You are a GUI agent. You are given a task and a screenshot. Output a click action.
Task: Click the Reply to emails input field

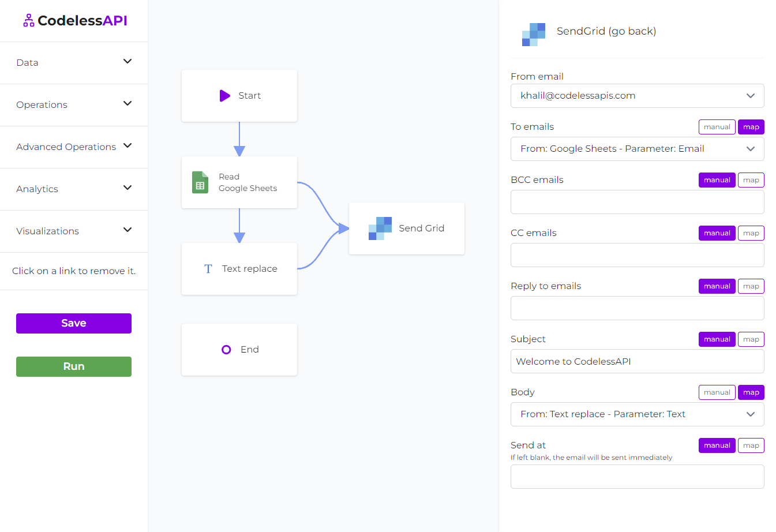(x=638, y=308)
